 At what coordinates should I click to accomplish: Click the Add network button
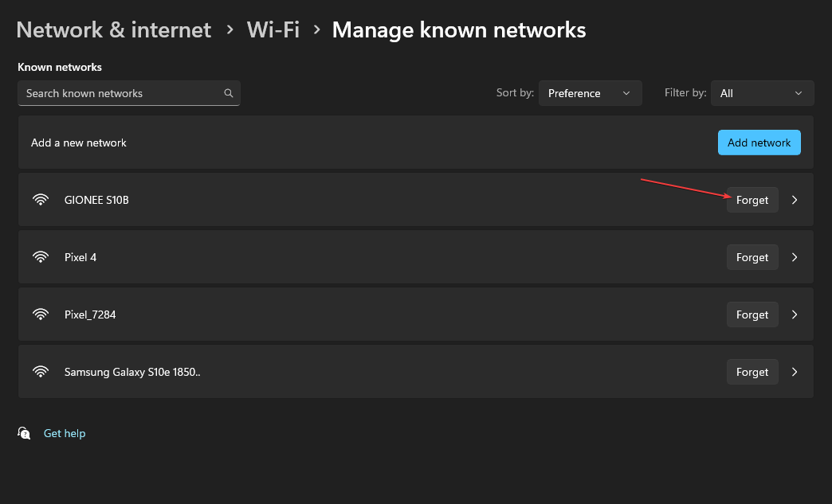point(759,142)
